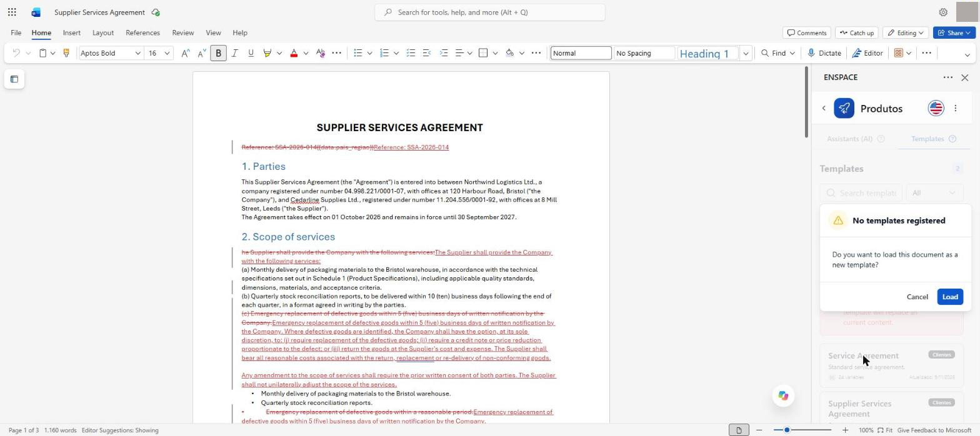The height and width of the screenshot is (436, 980).
Task: Increase font size with grow font icon
Action: click(x=186, y=53)
